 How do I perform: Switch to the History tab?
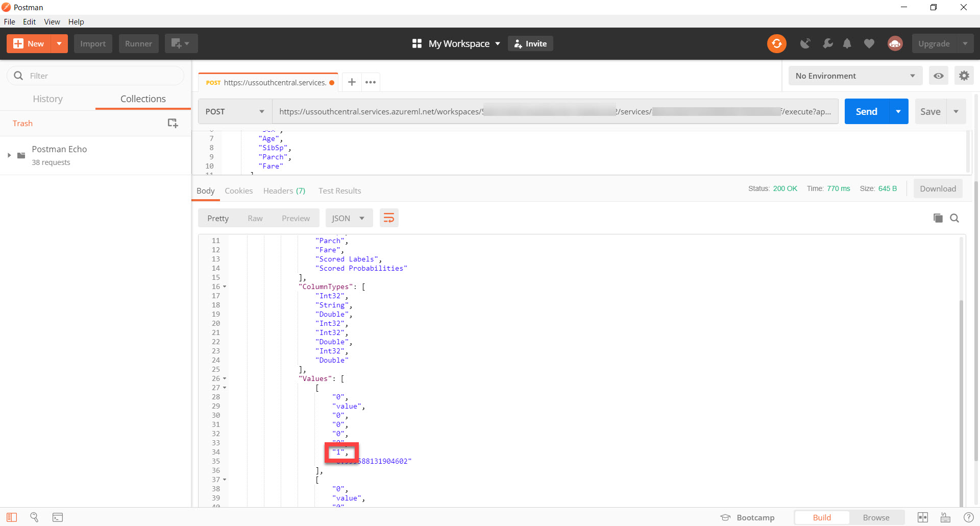[x=48, y=99]
